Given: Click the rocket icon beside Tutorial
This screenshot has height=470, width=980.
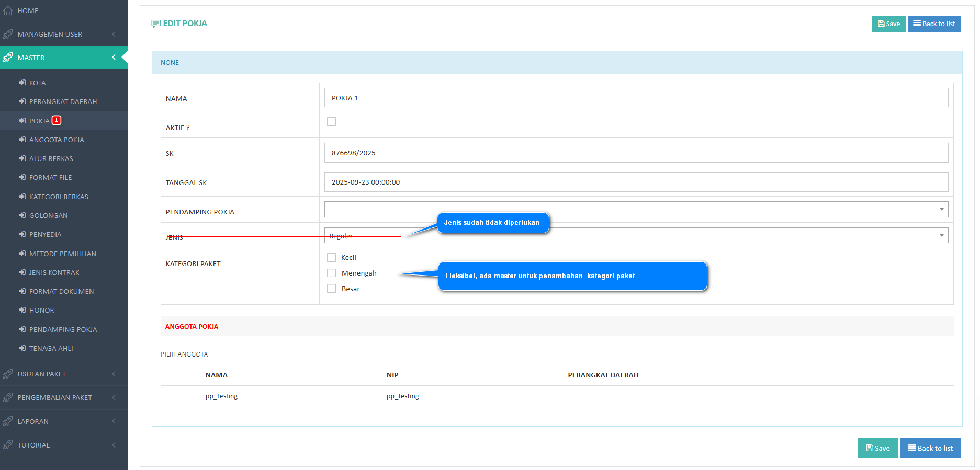Looking at the screenshot, I should point(8,445).
